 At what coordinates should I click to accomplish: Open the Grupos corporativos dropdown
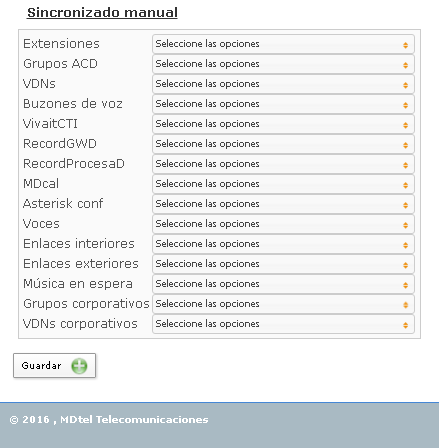tap(283, 304)
